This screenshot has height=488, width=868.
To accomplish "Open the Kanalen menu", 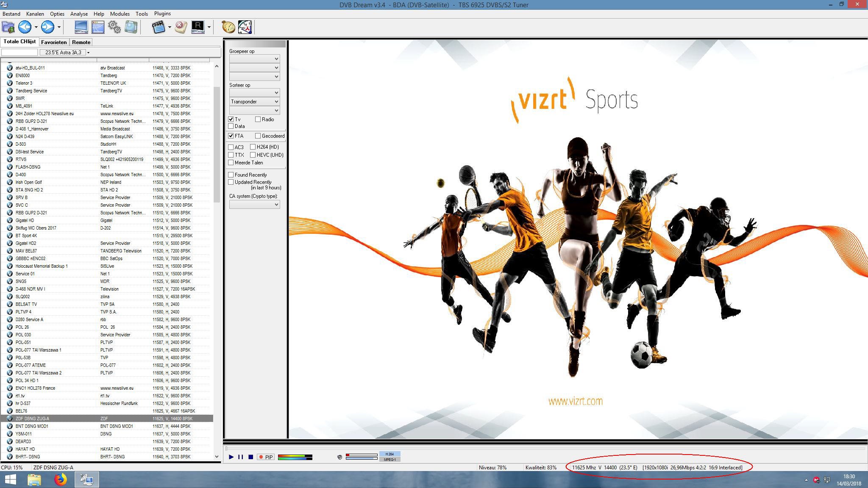I will click(x=35, y=14).
